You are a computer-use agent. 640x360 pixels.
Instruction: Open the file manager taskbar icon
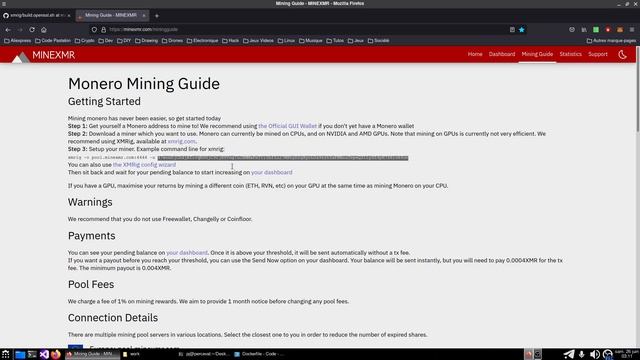(20, 354)
